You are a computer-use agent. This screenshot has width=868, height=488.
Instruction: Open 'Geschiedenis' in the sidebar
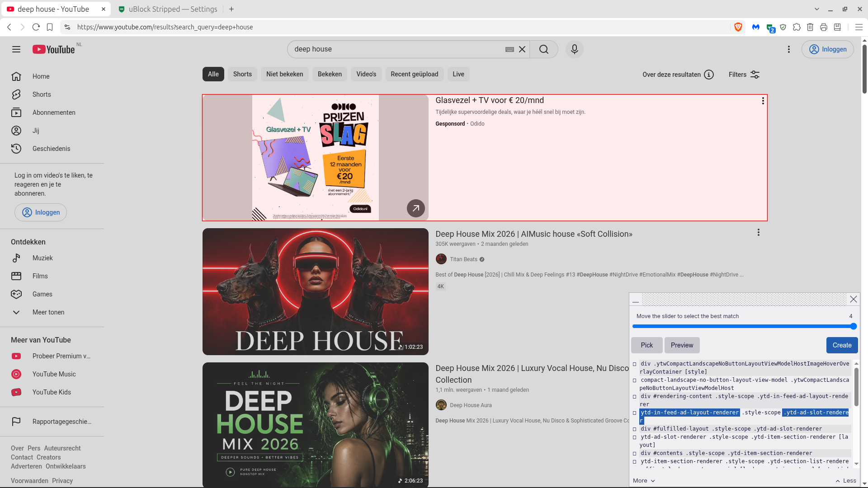(x=52, y=149)
